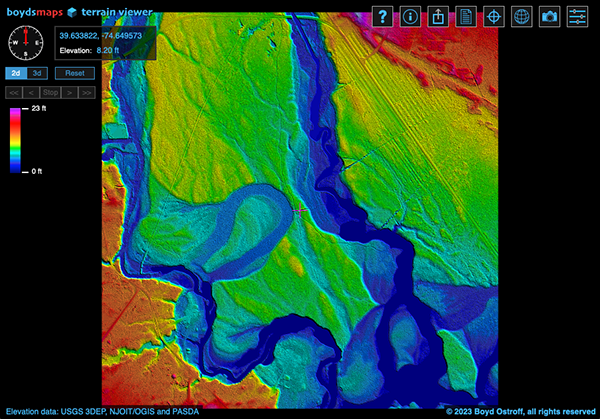Click the compass rose
The height and width of the screenshot is (419, 600).
(26, 41)
